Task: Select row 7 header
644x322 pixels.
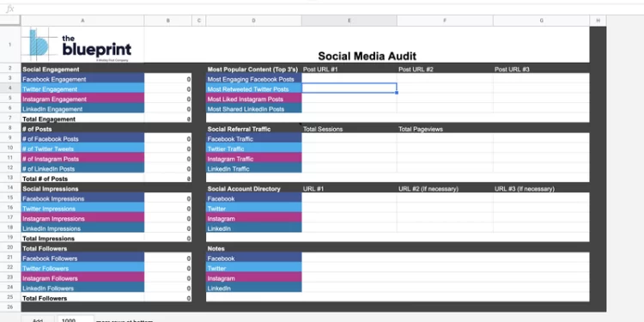Action: [10, 118]
